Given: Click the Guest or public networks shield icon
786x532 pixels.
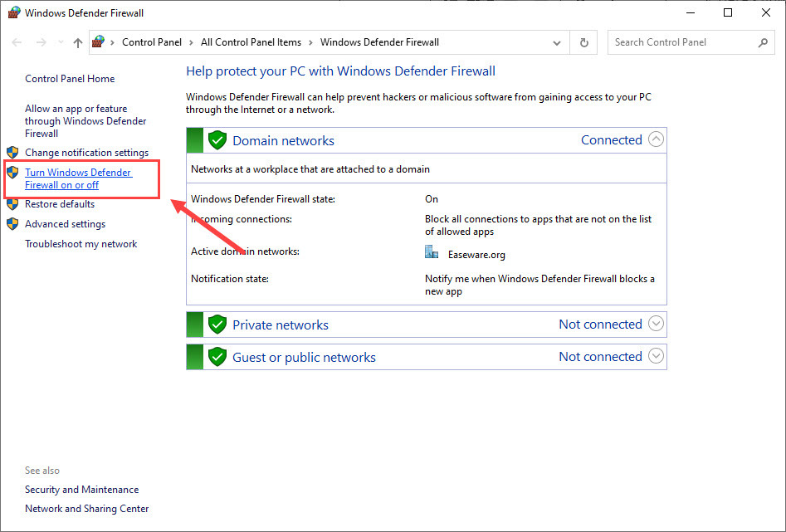Looking at the screenshot, I should point(217,357).
